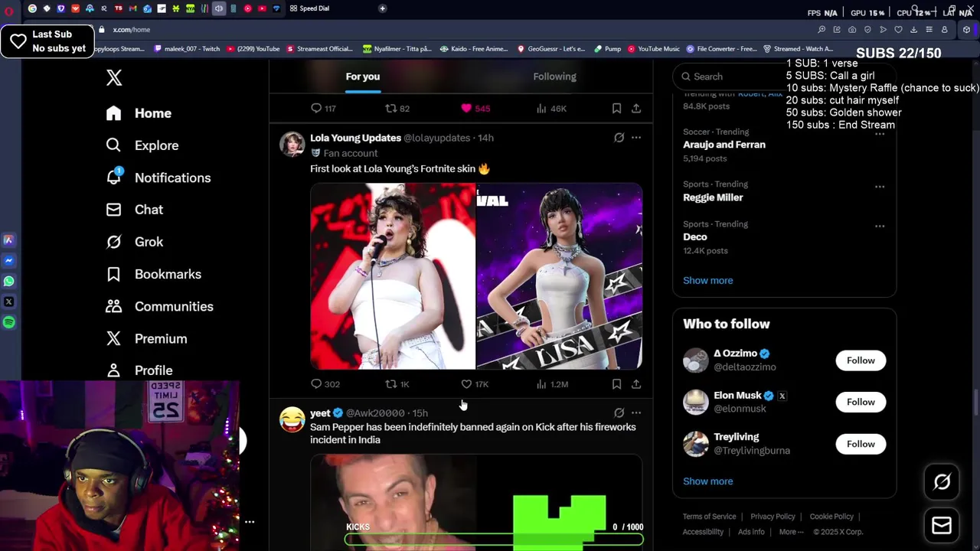Open Home from the left sidebar
This screenshot has width=980, height=551.
coord(139,113)
